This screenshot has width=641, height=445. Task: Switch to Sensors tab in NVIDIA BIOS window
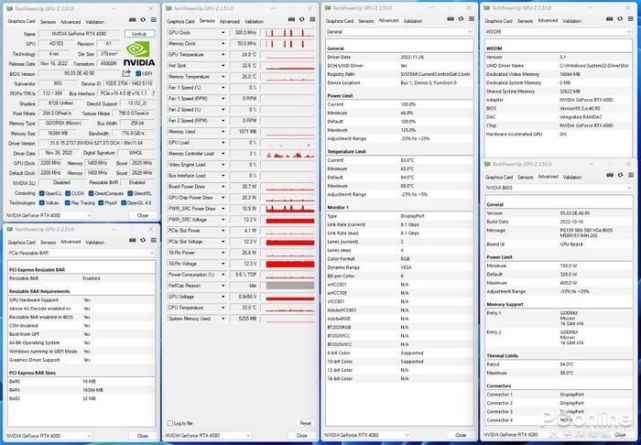(x=525, y=177)
